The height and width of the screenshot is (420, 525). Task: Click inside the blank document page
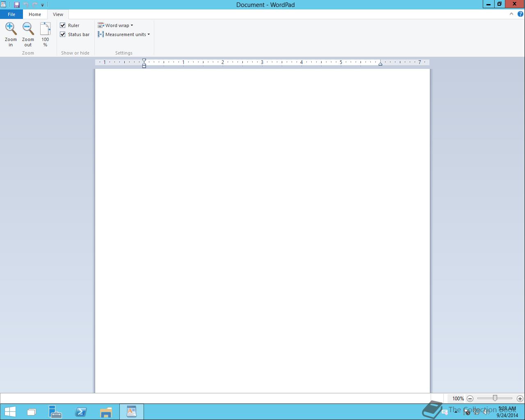pos(262,231)
